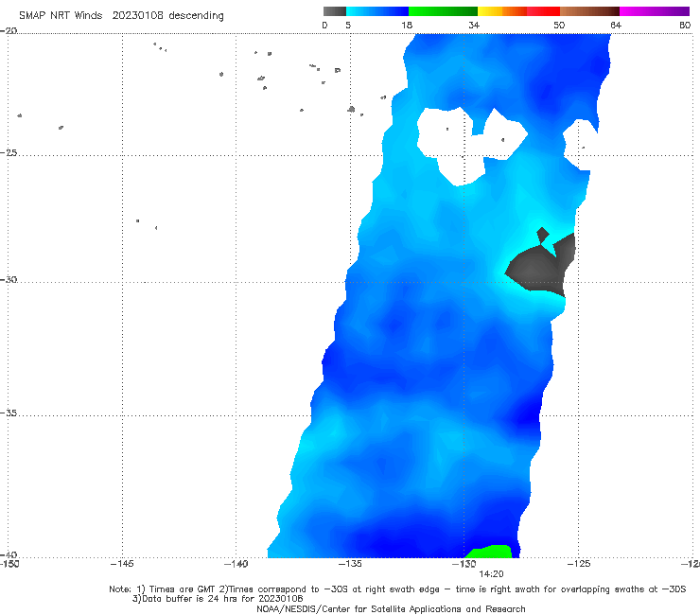Click the longitude axis label '-140'
Viewport: 700px width, 615px height.
pos(236,564)
